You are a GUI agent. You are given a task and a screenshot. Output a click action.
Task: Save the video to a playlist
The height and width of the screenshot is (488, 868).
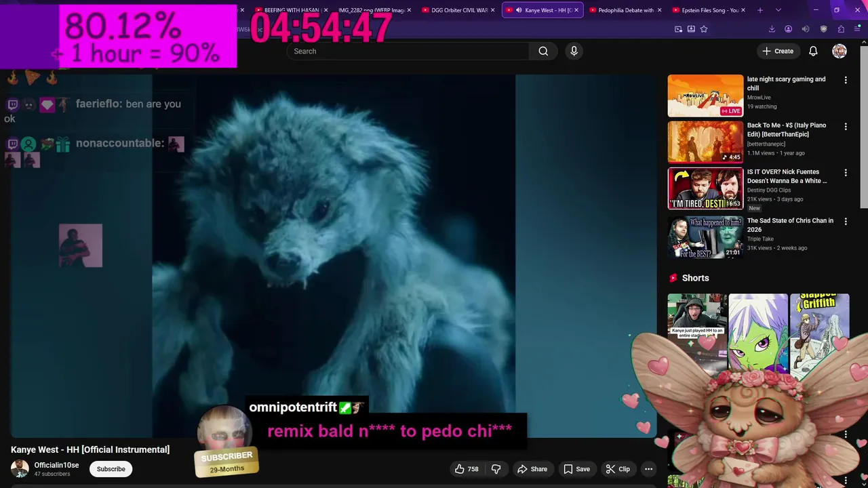coord(576,469)
